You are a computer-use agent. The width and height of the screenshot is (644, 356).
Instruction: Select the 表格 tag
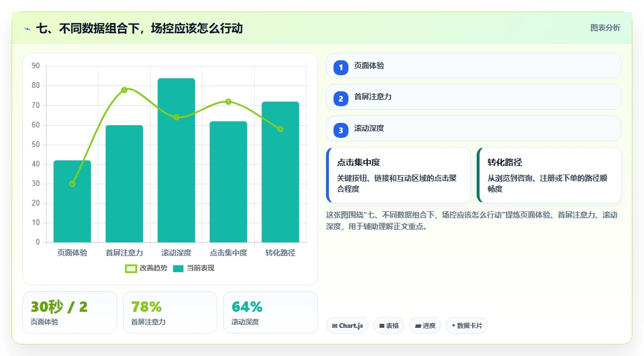389,326
